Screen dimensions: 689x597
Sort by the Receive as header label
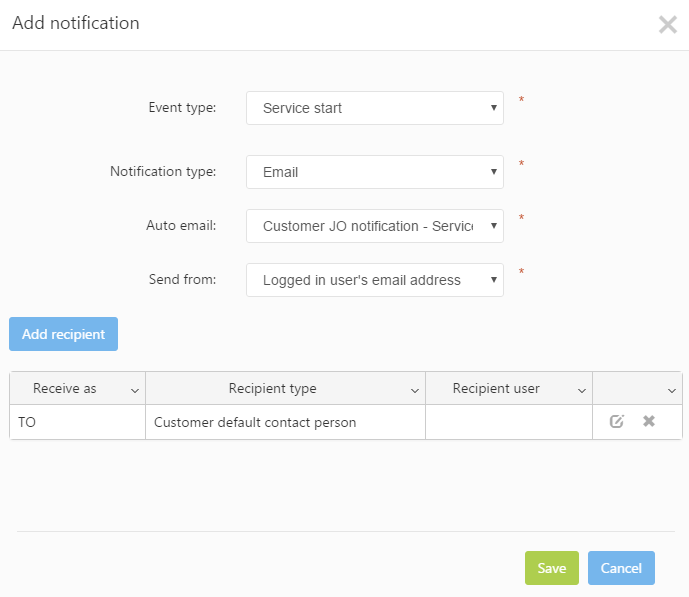coord(65,389)
